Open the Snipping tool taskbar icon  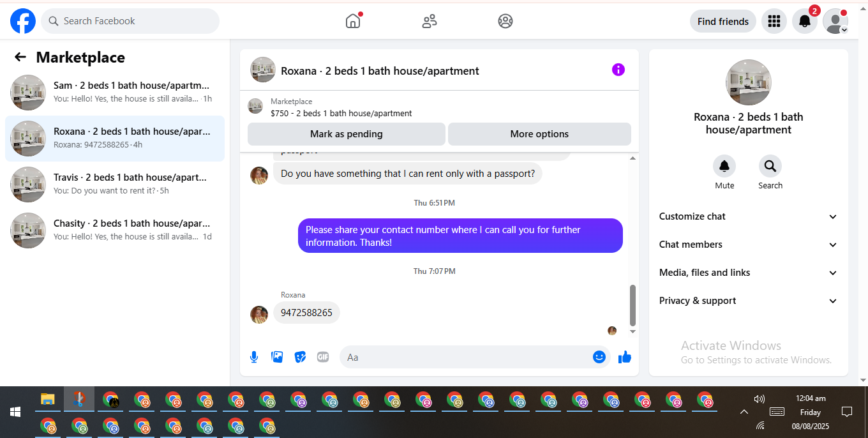tap(79, 400)
